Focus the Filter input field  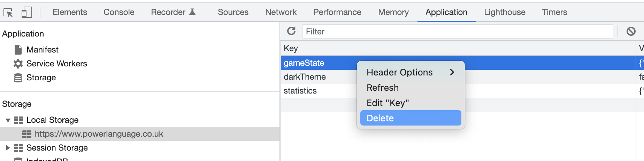pos(458,32)
